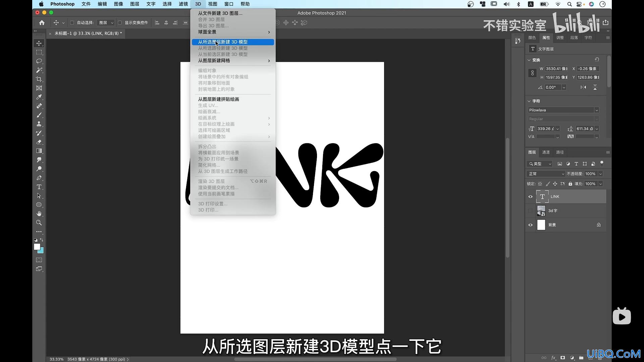The width and height of the screenshot is (644, 362).
Task: Toggle the width-height link constraint
Action: point(532,73)
